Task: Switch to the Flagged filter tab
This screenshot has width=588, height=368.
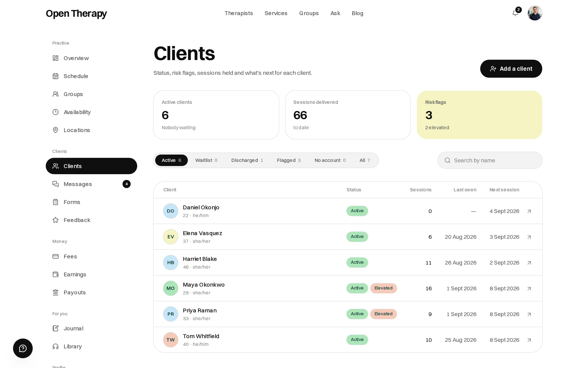Action: [289, 160]
